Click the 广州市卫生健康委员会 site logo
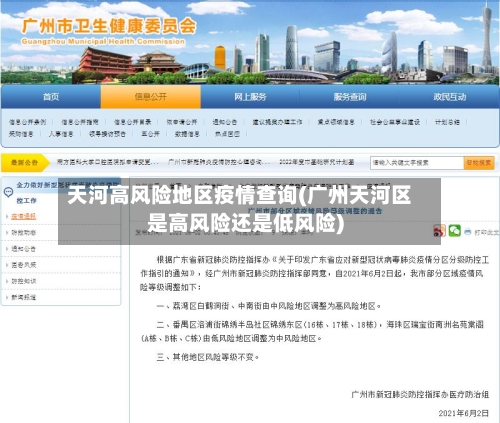Screen dimensions: 500x423 [109, 31]
